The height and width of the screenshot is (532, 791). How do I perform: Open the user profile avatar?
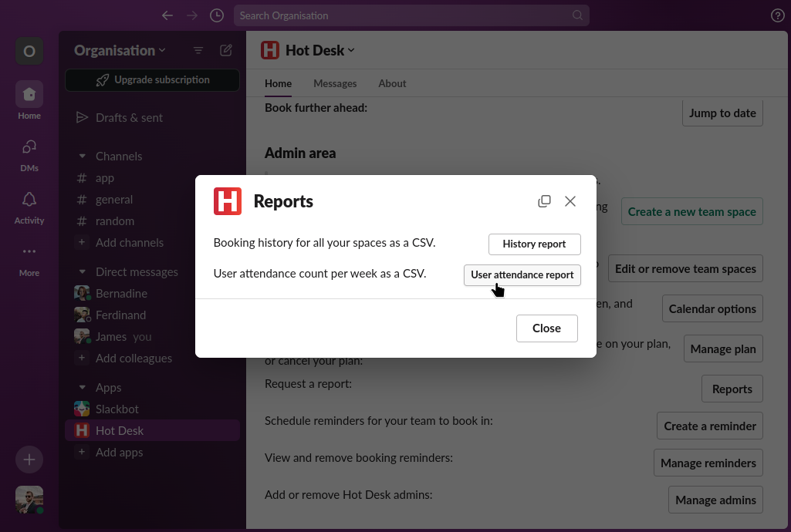29,500
